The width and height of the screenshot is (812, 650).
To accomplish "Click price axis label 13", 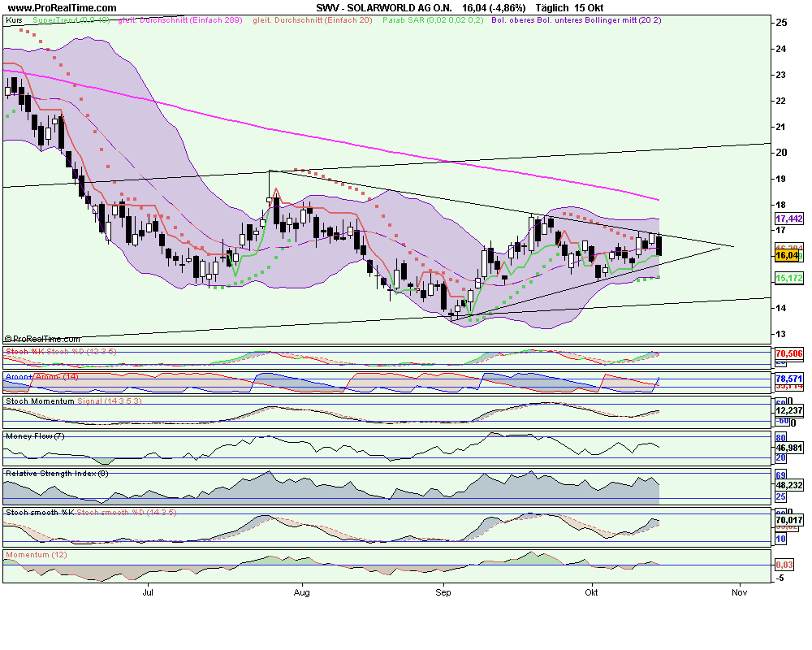I will point(780,334).
